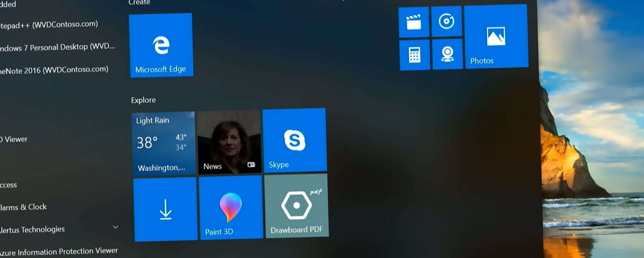Open Windows 7 Personal Desktop entry
The image size is (644, 258).
(57, 47)
